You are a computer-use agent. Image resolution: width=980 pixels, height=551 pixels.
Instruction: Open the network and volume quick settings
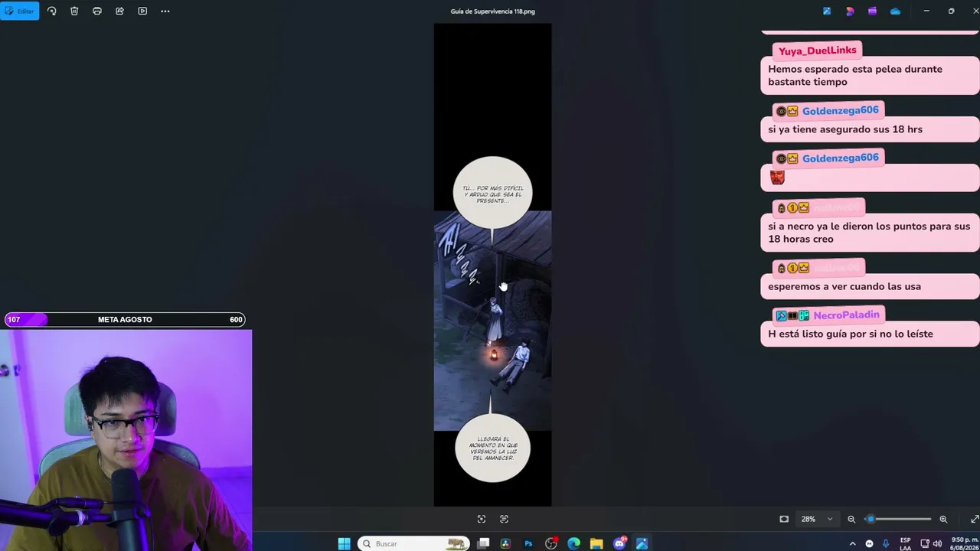931,543
